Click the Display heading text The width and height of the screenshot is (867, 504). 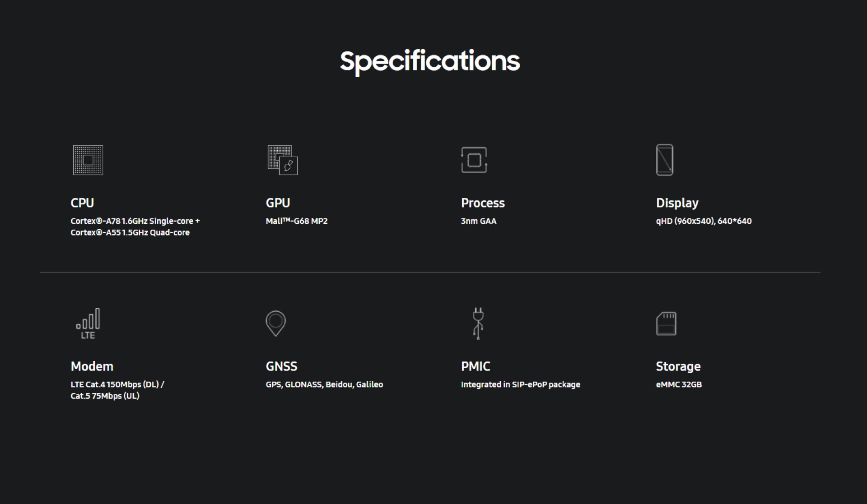click(x=677, y=203)
